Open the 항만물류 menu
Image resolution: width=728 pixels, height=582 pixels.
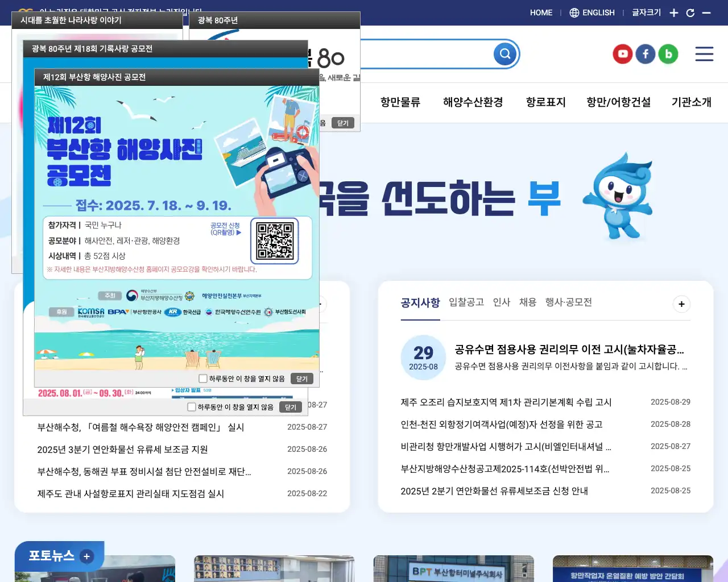[x=400, y=102]
